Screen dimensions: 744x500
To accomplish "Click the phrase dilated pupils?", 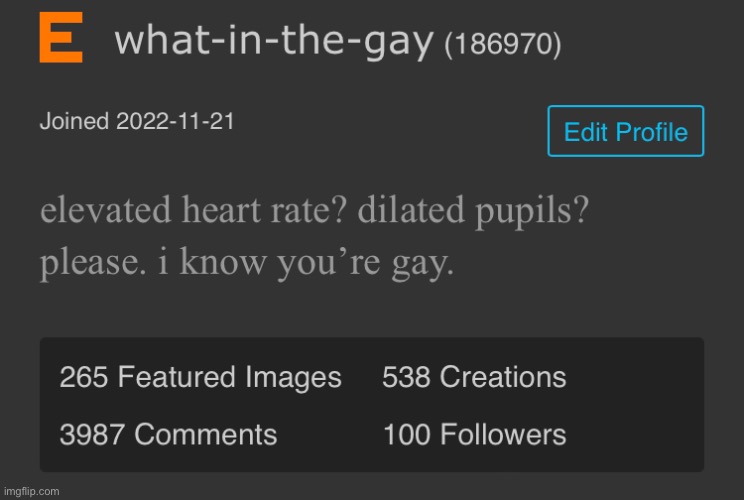I will tap(473, 211).
